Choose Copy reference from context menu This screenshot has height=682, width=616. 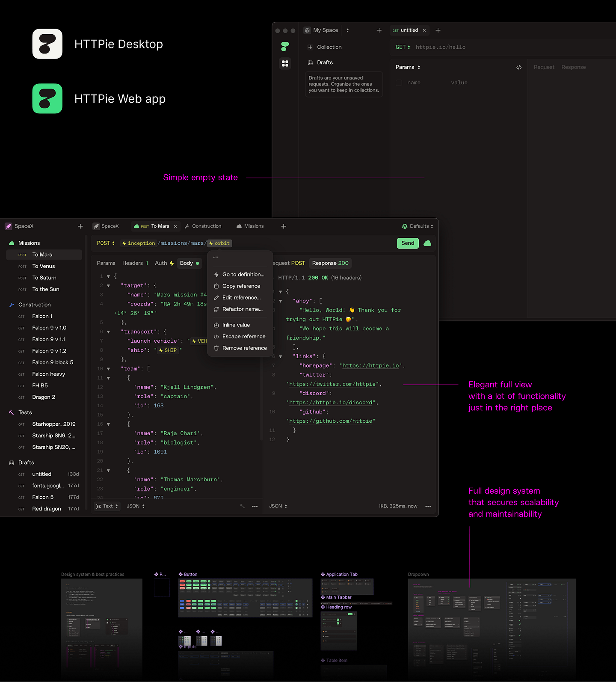(x=240, y=286)
